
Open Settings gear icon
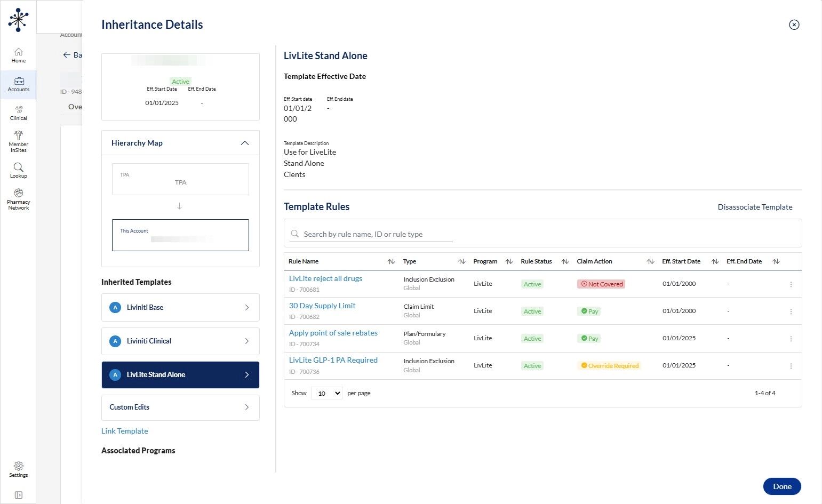tap(18, 466)
